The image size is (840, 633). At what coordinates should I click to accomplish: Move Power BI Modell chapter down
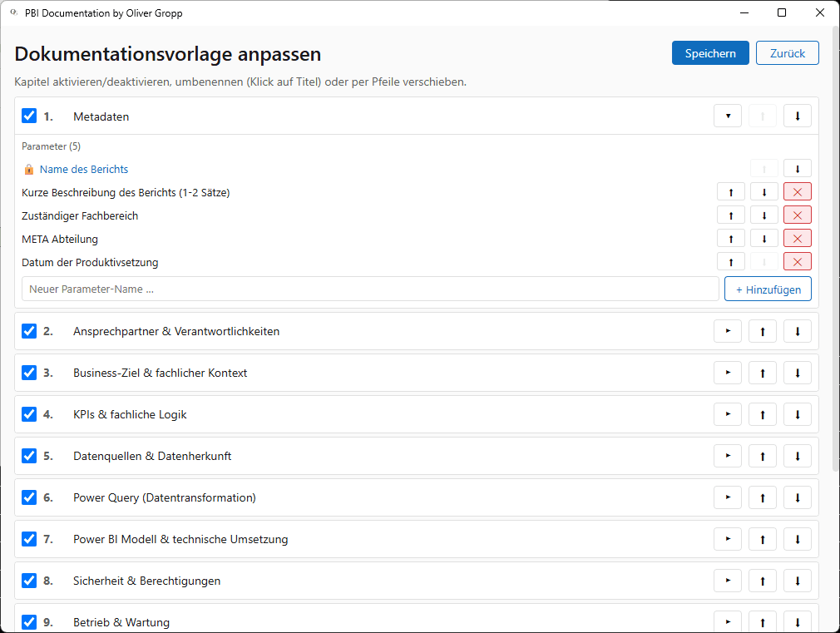pos(797,539)
